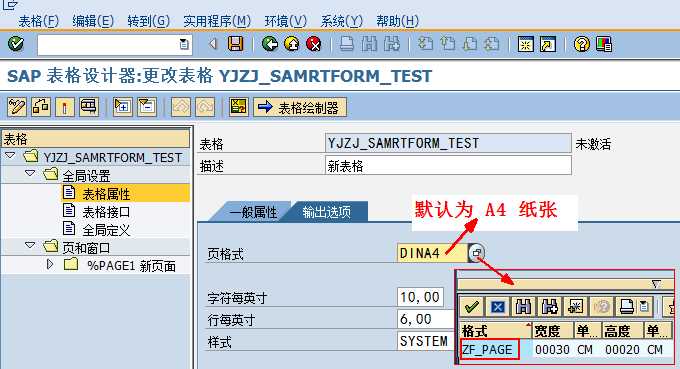
Task: Select 全局定义 in the tree
Action: (106, 229)
